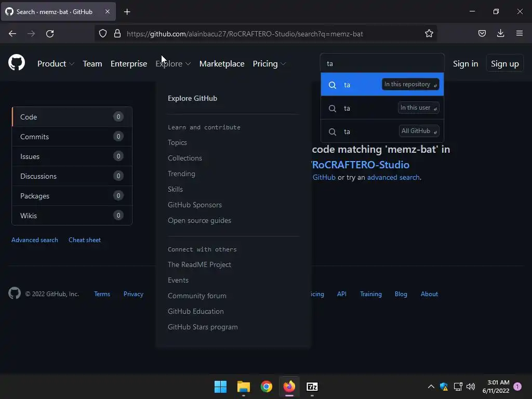Select search 'ta' in All GitHub
Screen dimensions: 532x399
pos(382,131)
